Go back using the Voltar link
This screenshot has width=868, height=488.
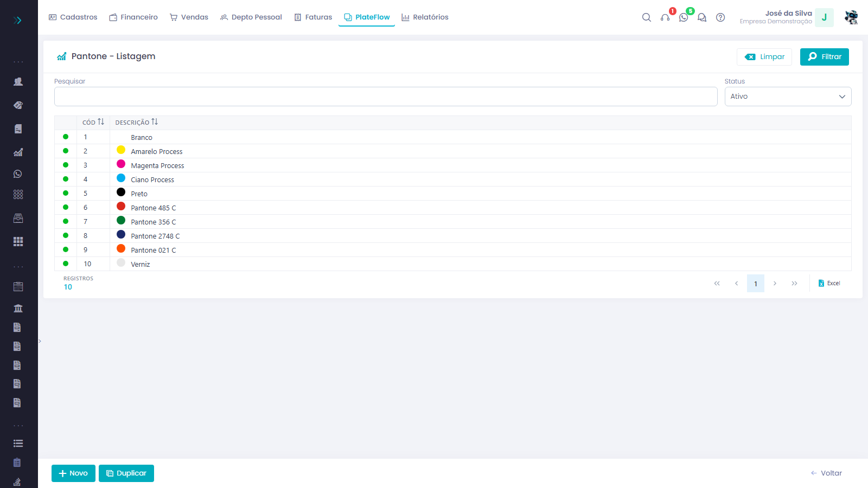(x=826, y=473)
